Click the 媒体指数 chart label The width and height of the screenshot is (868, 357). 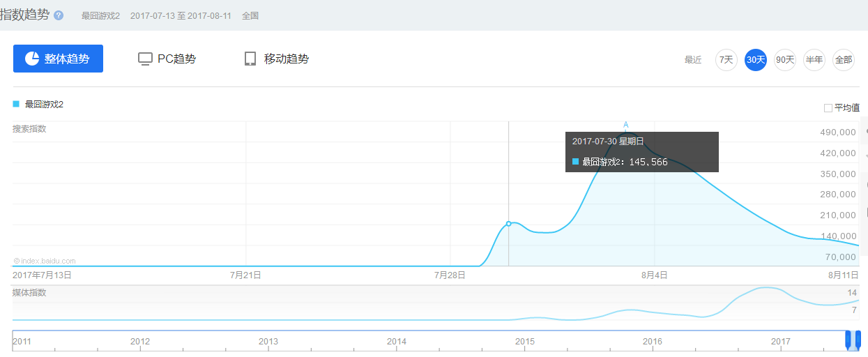29,292
